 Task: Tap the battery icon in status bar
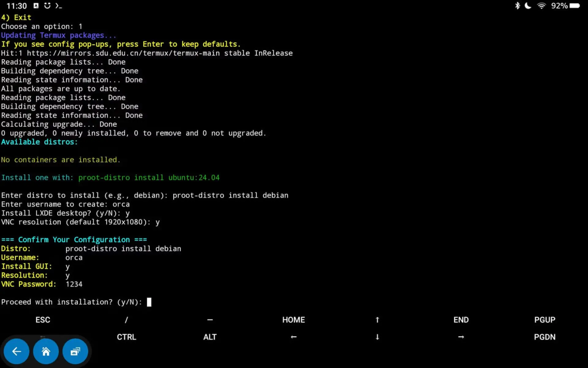[x=575, y=6]
